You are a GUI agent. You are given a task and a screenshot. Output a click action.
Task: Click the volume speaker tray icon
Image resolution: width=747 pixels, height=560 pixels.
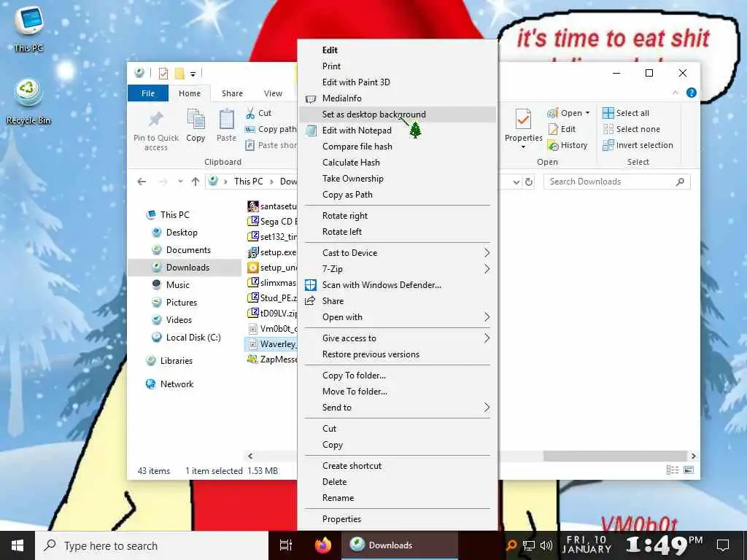tap(546, 545)
